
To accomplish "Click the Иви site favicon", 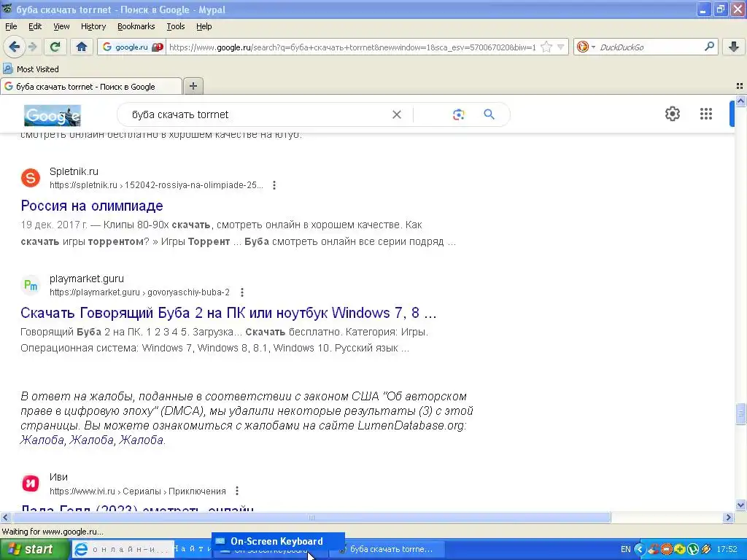I will [31, 483].
